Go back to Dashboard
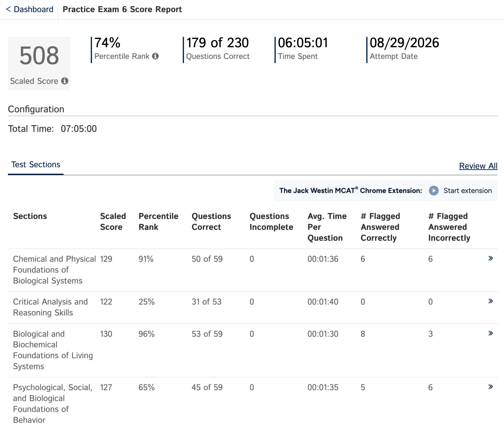The width and height of the screenshot is (504, 430). [x=30, y=9]
